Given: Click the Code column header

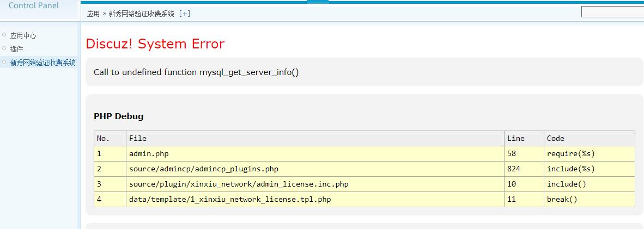Looking at the screenshot, I should tap(590, 138).
